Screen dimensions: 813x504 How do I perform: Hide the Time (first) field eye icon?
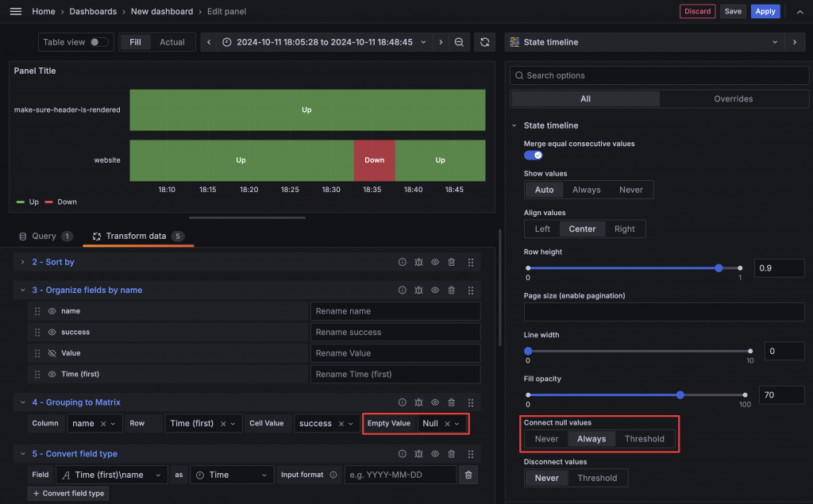coord(52,374)
